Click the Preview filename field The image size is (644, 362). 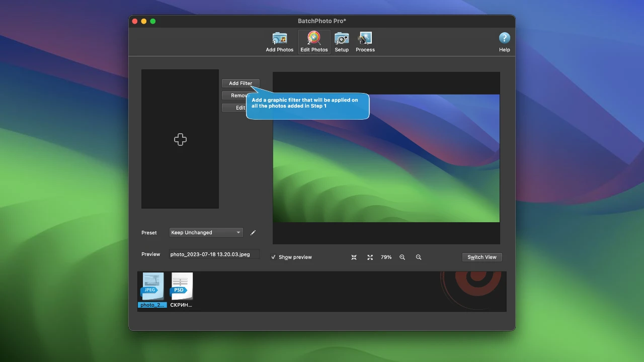[x=214, y=254]
